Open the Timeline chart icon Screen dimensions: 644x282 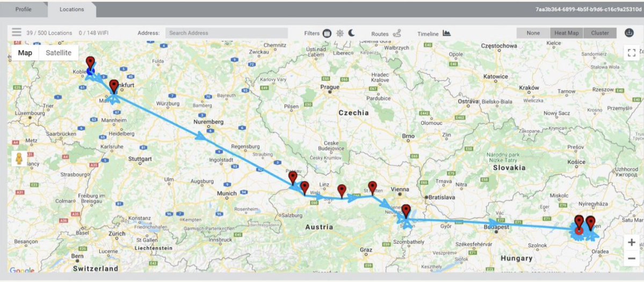tap(446, 33)
